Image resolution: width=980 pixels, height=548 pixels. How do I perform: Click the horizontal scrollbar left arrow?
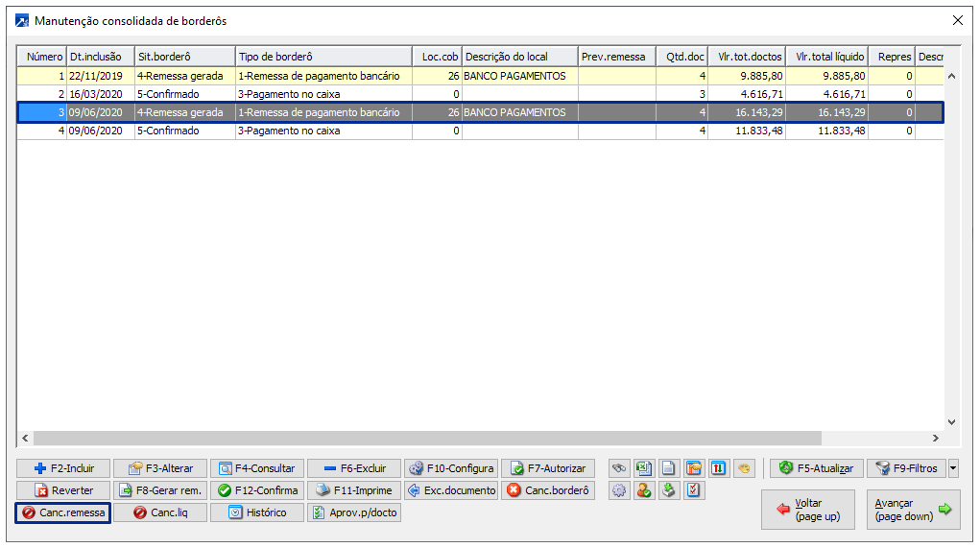click(25, 438)
